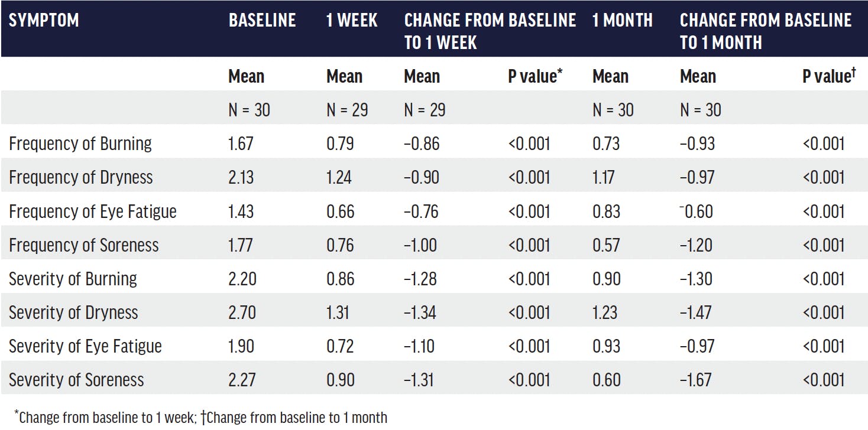
Task: Select the Severity of Soreness row label
Action: coord(76,379)
